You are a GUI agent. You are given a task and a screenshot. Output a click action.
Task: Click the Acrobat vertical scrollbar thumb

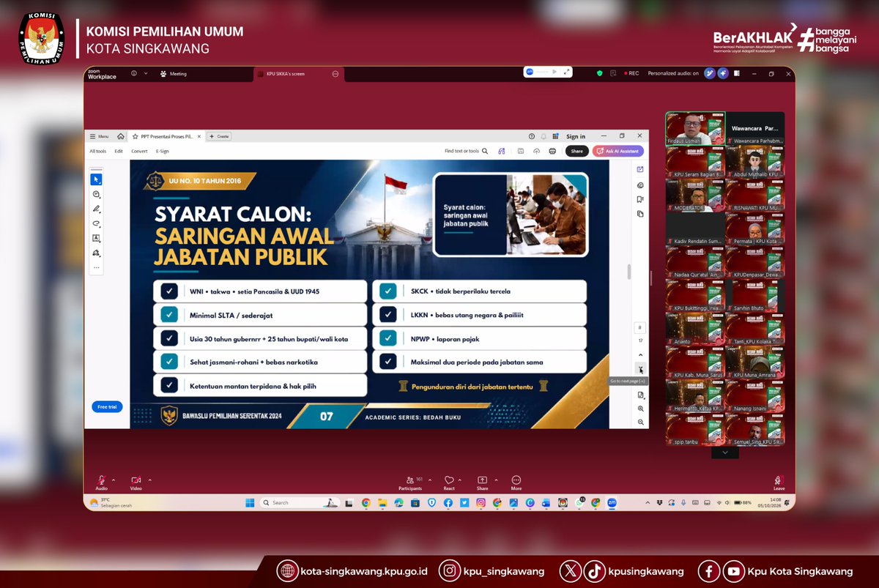628,272
